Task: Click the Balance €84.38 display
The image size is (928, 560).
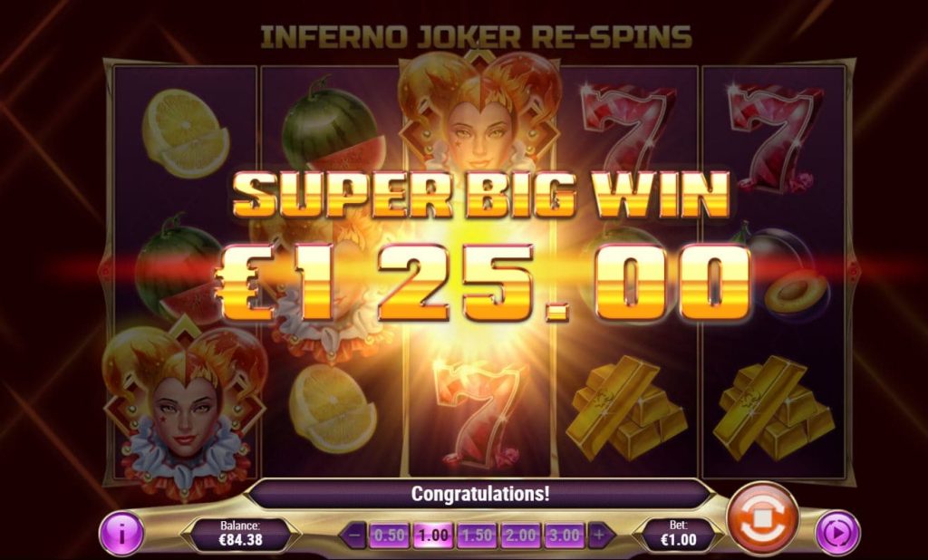Action: (239, 534)
